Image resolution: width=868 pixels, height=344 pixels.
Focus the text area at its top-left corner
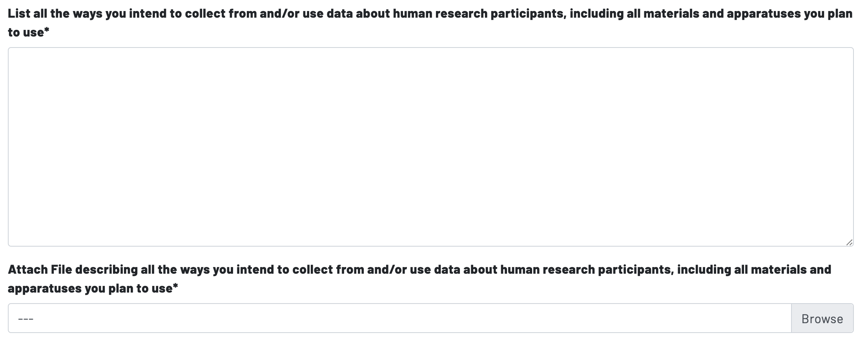click(x=16, y=55)
